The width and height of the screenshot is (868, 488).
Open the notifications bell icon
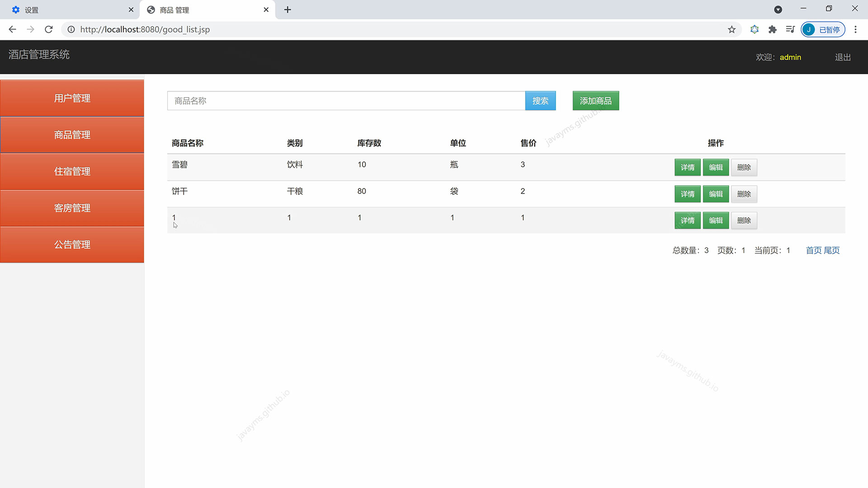pos(754,29)
